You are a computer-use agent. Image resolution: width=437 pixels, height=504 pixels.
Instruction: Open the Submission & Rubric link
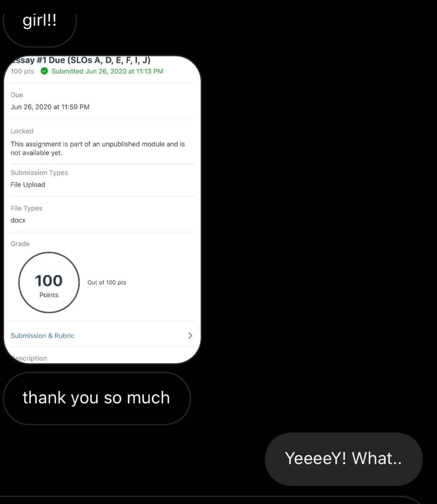click(43, 335)
